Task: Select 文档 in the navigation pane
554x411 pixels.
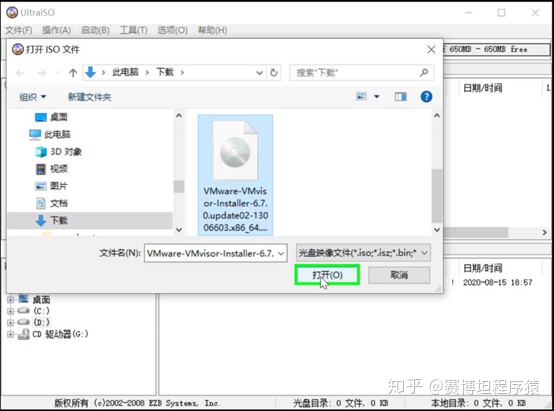Action: [x=52, y=203]
